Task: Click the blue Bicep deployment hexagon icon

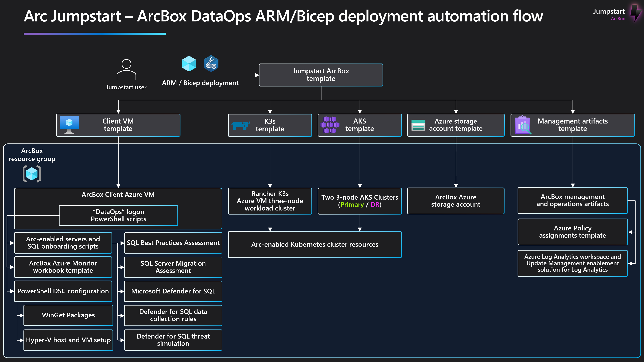Action: click(x=211, y=64)
